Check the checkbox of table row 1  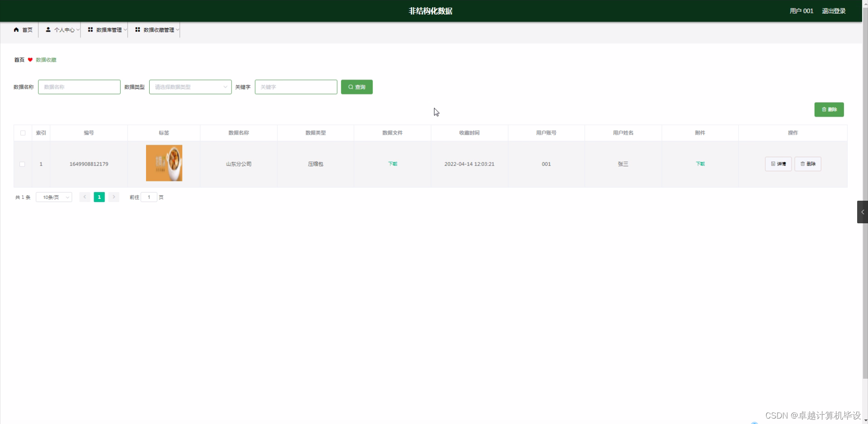[x=22, y=164]
